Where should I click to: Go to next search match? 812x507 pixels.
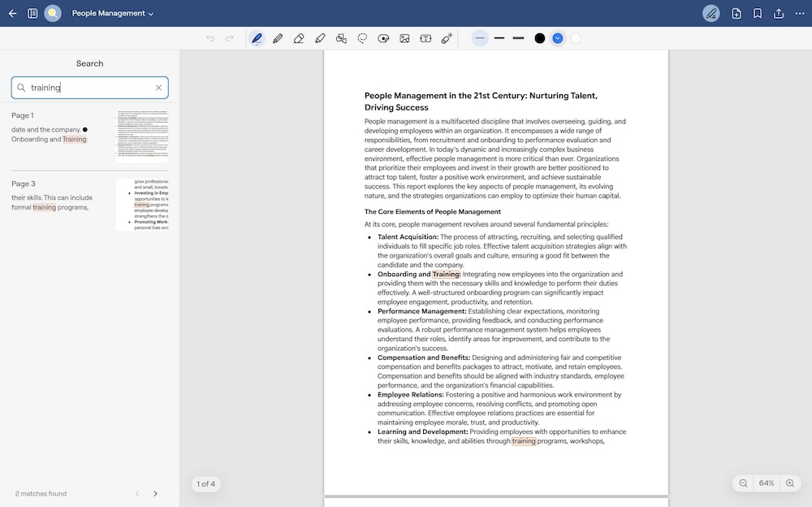click(155, 493)
